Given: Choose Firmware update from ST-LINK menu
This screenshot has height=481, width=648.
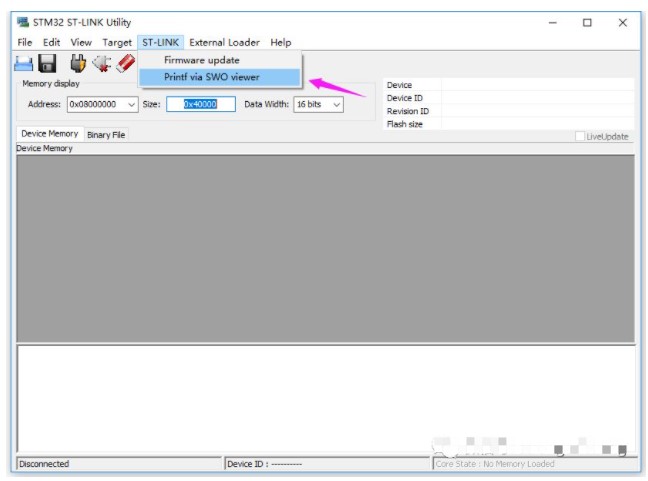Looking at the screenshot, I should click(x=220, y=60).
